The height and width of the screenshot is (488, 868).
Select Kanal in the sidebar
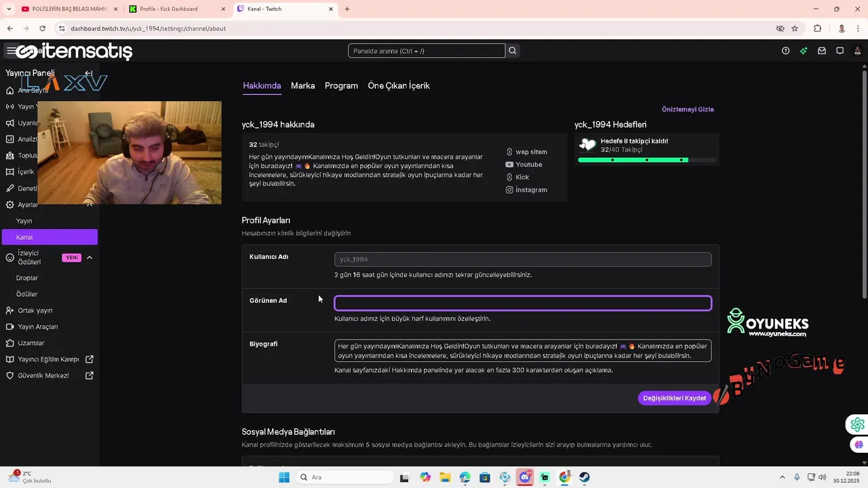50,237
